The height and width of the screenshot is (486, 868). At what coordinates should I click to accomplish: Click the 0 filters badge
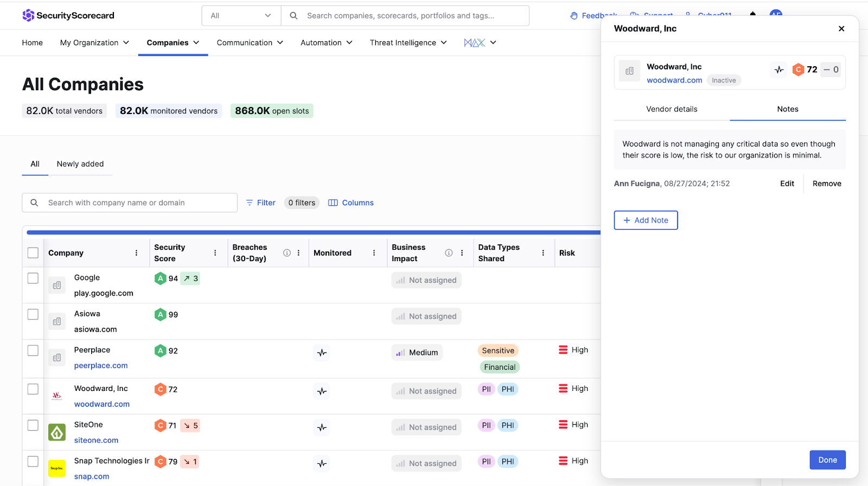pos(302,203)
